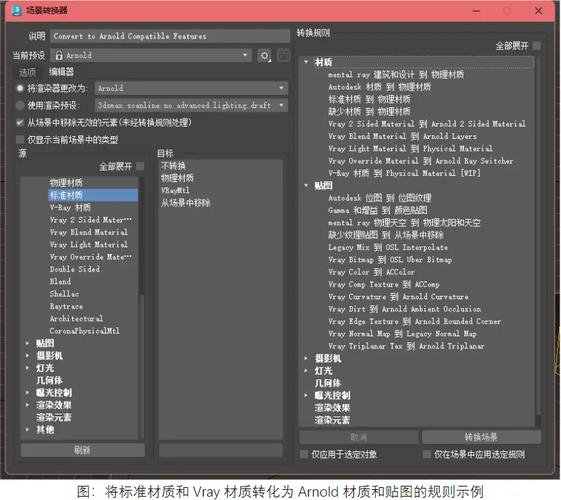Expand 灯光 in conversion rules
This screenshot has width=561, height=500.
(306, 371)
